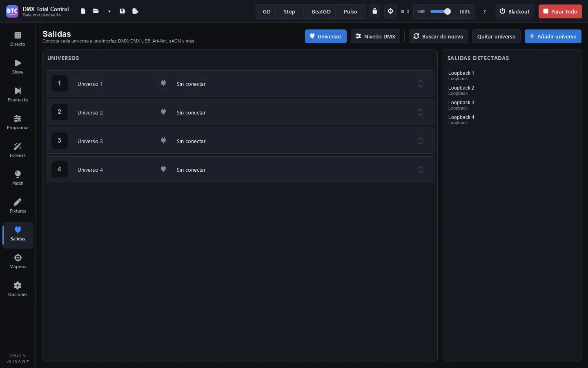Open the Programar section

tap(18, 123)
